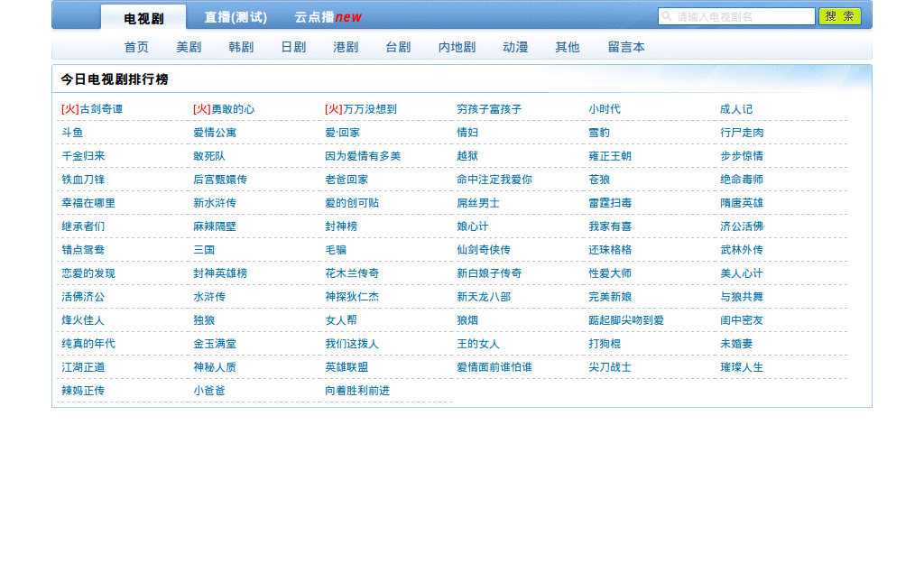Open 雍正王朝 series link
The width and height of the screenshot is (924, 582).
click(x=610, y=156)
